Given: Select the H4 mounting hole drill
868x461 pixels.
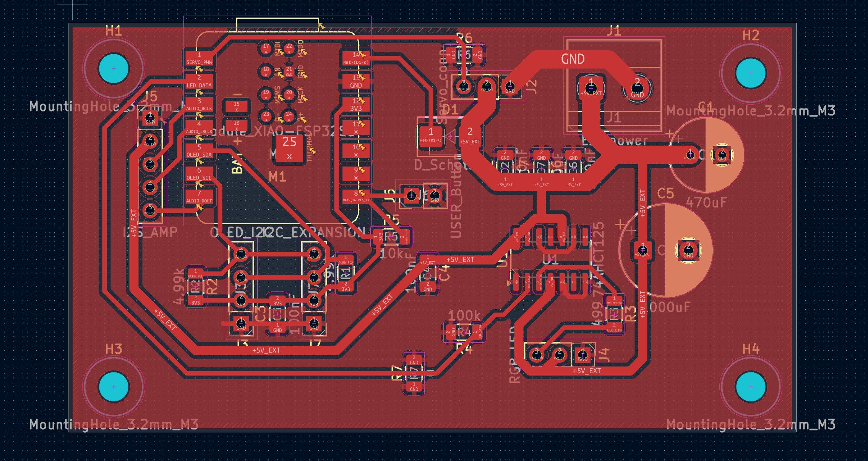Looking at the screenshot, I should coord(751,387).
